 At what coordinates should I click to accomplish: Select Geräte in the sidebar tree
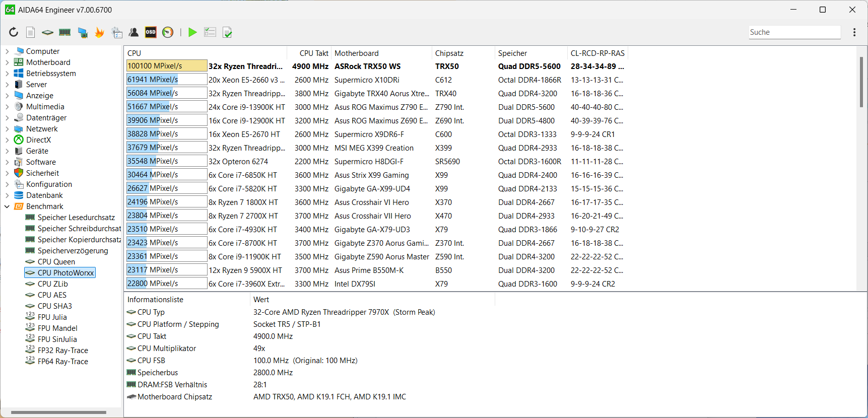coord(37,151)
